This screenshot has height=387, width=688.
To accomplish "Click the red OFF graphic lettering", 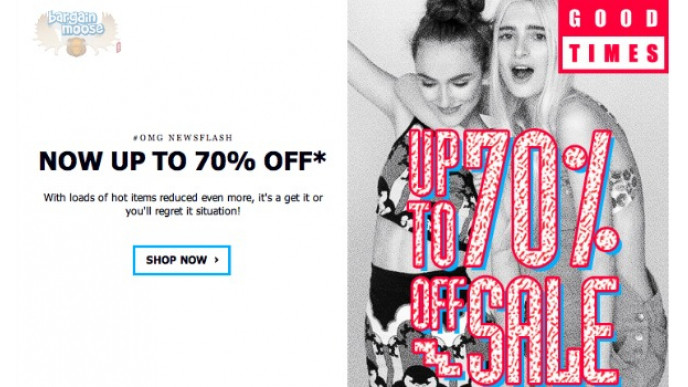I will pyautogui.click(x=439, y=304).
